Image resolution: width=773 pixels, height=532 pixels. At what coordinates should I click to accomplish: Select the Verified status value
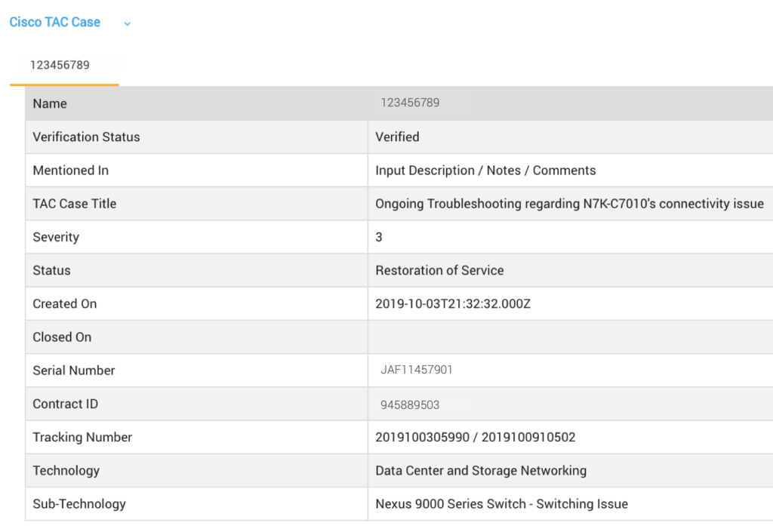coord(397,137)
